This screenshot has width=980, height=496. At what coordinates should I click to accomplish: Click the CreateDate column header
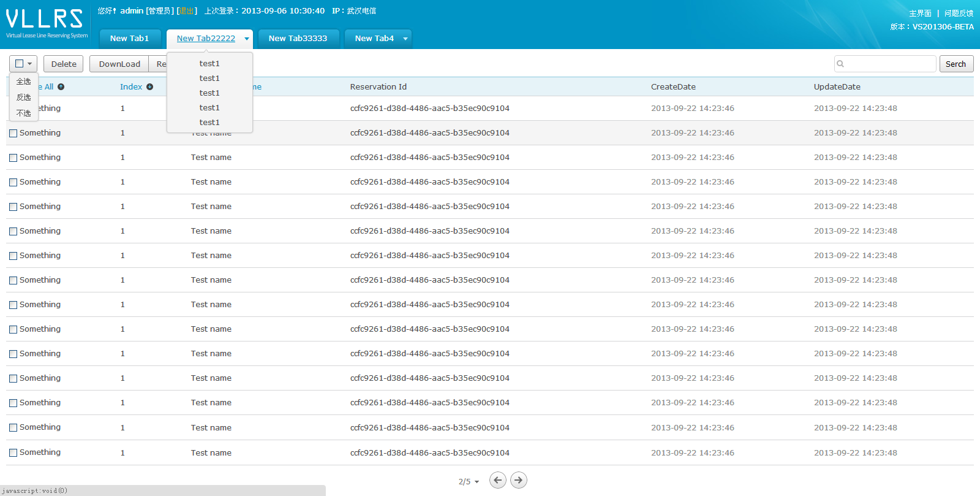pyautogui.click(x=673, y=87)
